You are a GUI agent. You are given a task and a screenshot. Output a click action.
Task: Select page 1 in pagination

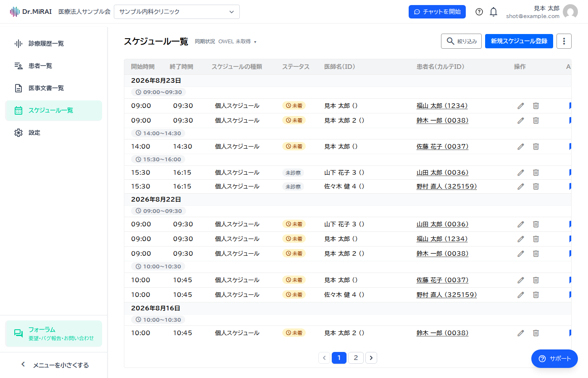click(339, 358)
